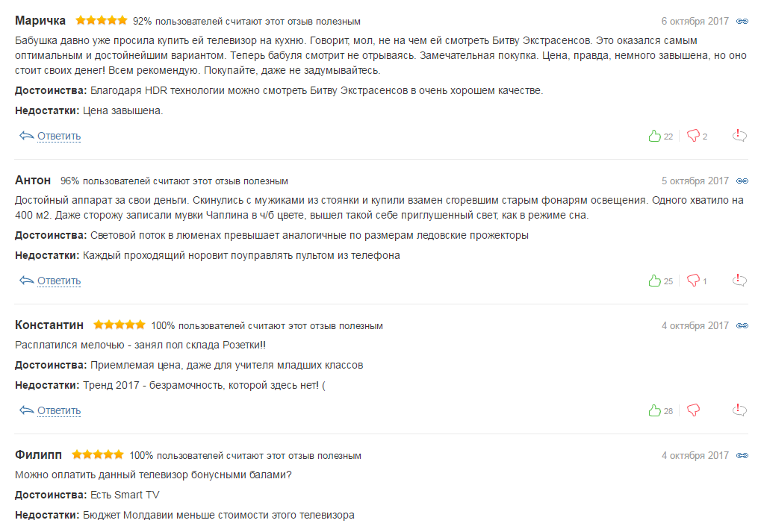
Task: Click reviewer name Филипп
Action: point(38,455)
